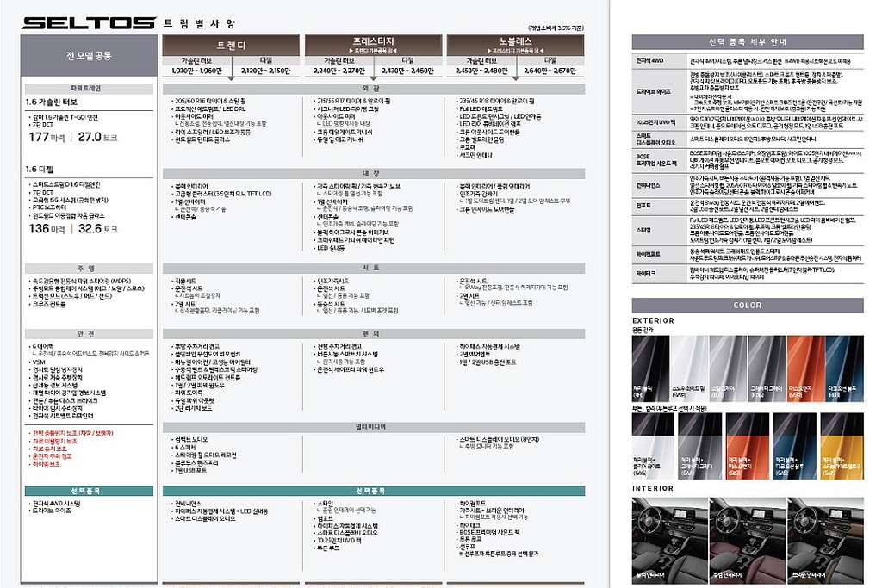
Task: Select the 트렌디 trim header
Action: click(x=231, y=46)
